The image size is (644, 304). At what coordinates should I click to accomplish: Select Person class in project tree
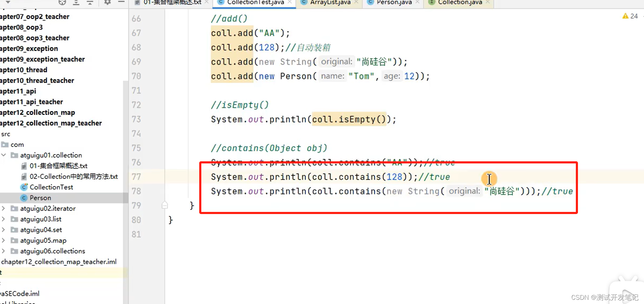[x=40, y=198]
